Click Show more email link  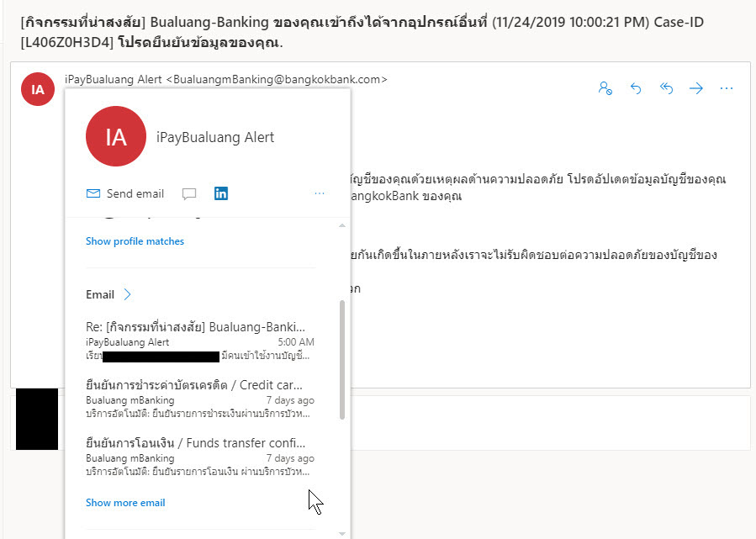point(125,502)
